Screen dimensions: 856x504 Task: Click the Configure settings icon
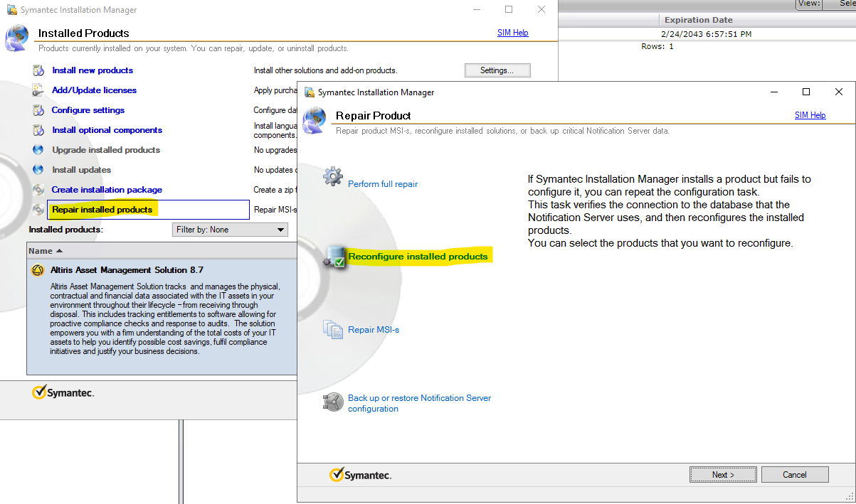pos(38,110)
